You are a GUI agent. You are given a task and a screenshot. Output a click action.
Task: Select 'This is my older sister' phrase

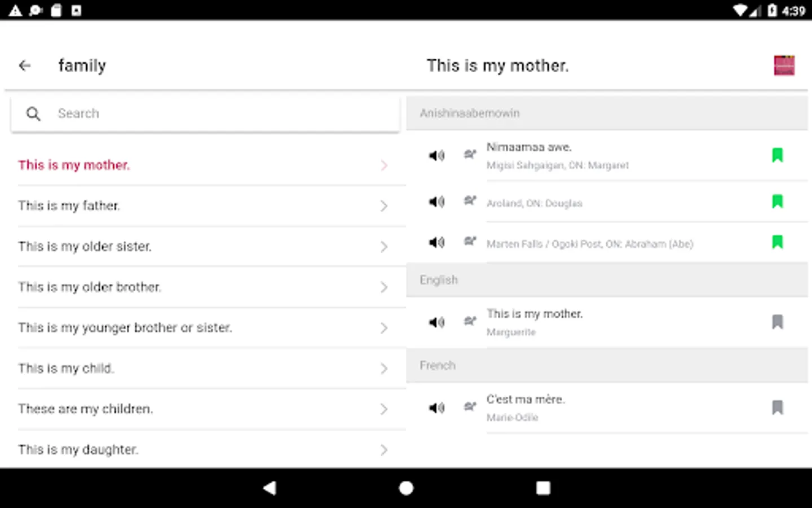(85, 247)
